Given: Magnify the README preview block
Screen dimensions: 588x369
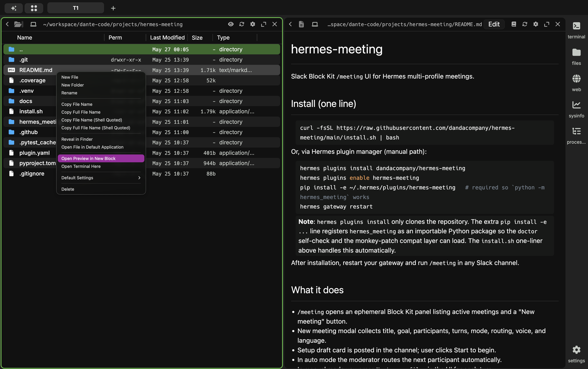Looking at the screenshot, I should tap(547, 24).
